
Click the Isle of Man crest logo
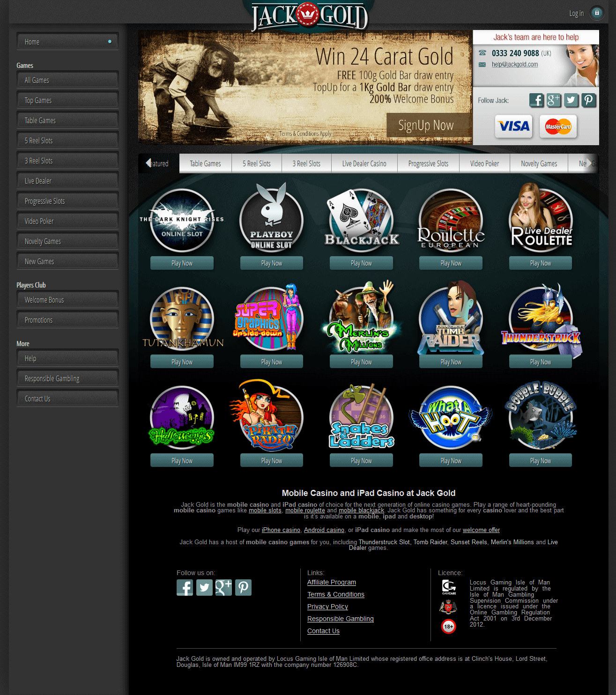coord(448,607)
